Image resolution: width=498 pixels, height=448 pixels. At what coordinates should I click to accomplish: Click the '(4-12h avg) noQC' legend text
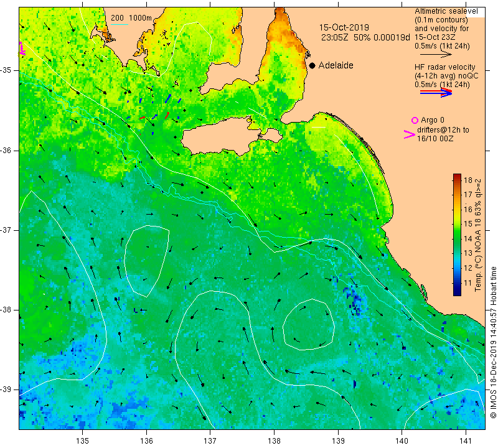point(446,76)
